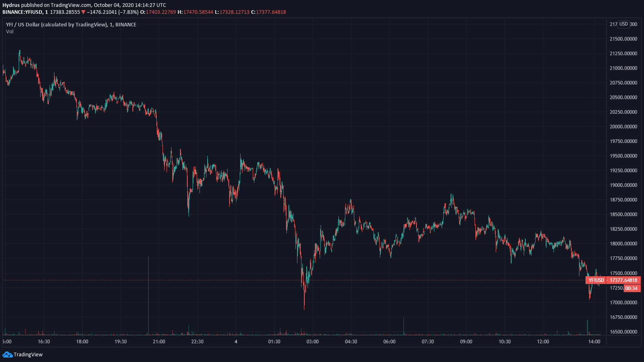
Task: Open the Hydrus author name link
Action: [11, 5]
